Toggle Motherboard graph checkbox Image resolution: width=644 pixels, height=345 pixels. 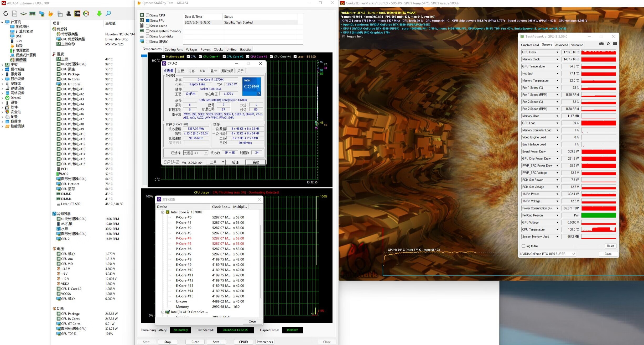click(163, 56)
